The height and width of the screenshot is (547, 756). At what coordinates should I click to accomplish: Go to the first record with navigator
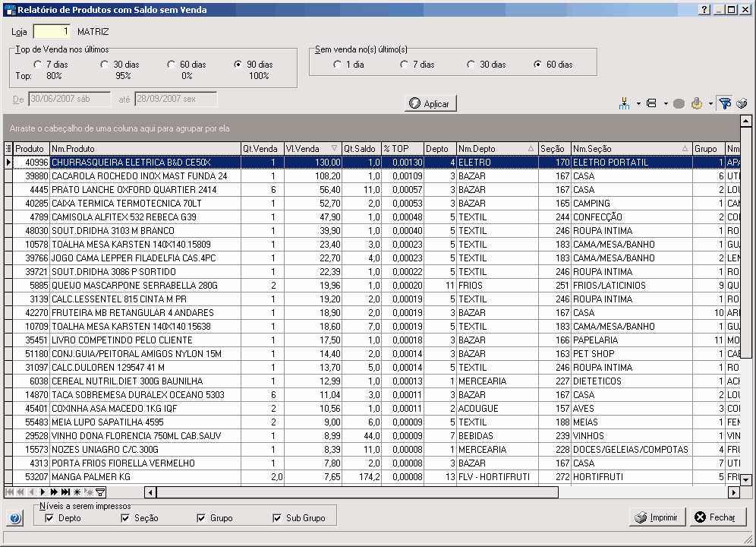[x=9, y=492]
